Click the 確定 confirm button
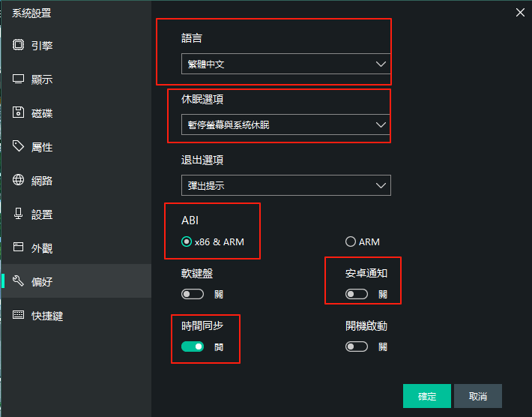The image size is (532, 417). click(x=427, y=396)
